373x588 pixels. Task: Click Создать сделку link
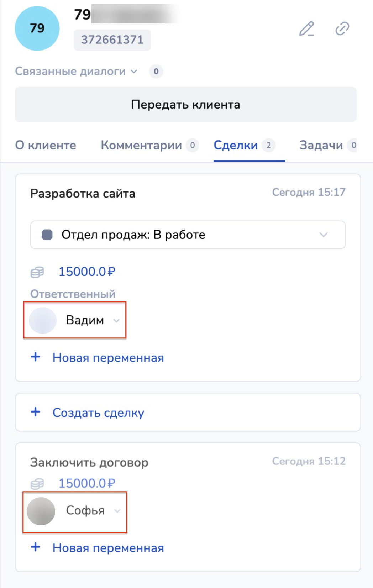[98, 413]
